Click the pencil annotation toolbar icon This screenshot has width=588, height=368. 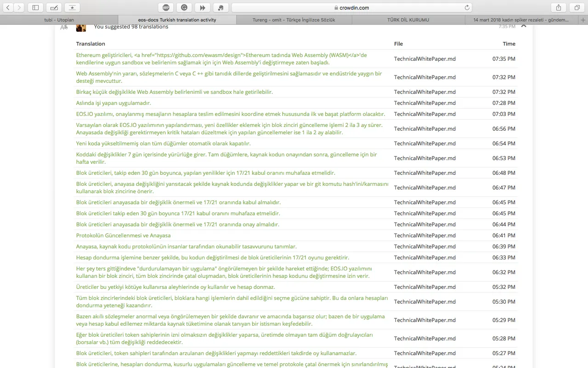(54, 7)
